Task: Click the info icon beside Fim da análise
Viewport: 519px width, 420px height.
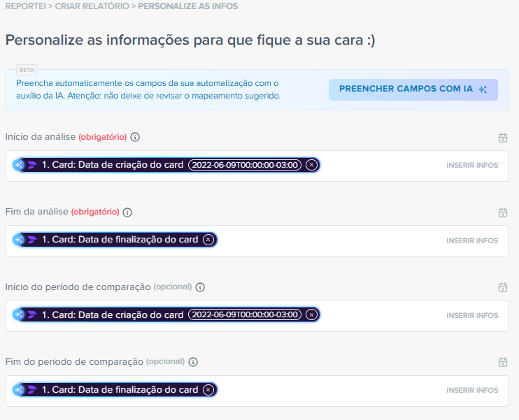Action: click(127, 212)
